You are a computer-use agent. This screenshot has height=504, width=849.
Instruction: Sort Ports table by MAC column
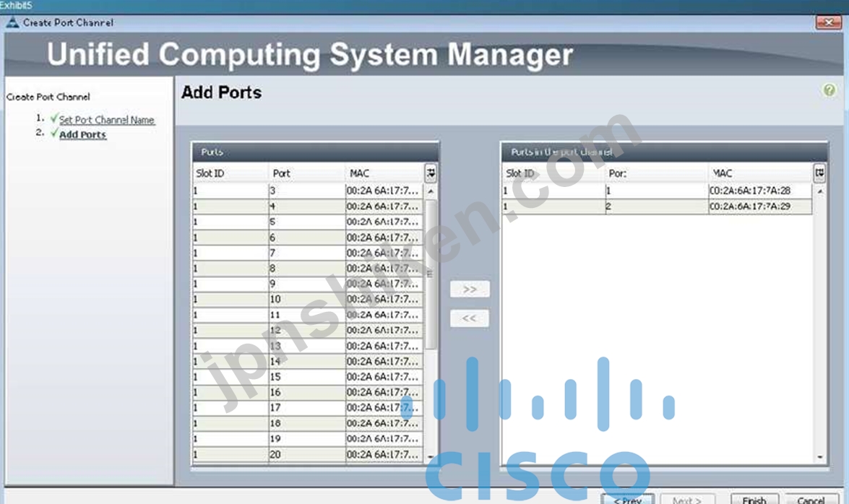coord(384,173)
